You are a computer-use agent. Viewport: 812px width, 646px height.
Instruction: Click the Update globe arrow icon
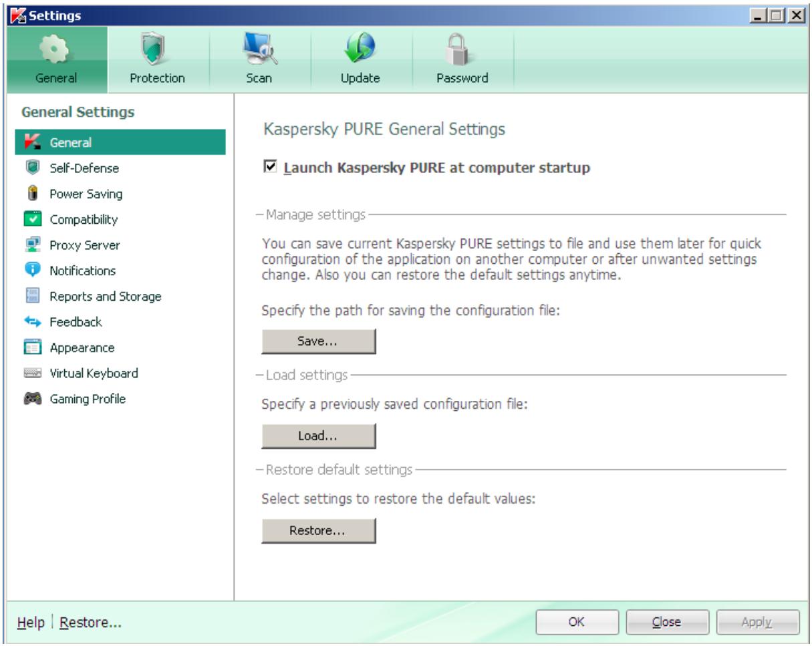tap(361, 47)
